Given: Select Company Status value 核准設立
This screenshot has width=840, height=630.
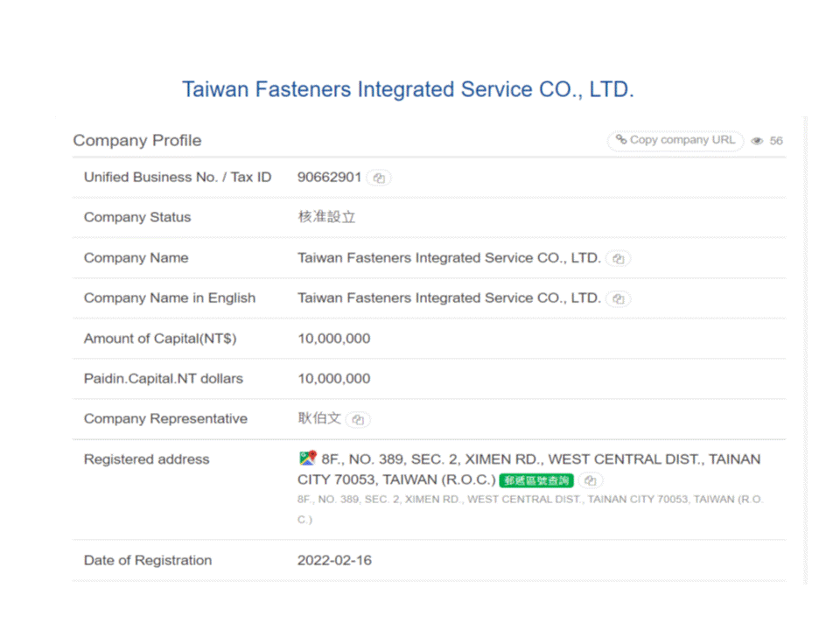Looking at the screenshot, I should pyautogui.click(x=326, y=217).
